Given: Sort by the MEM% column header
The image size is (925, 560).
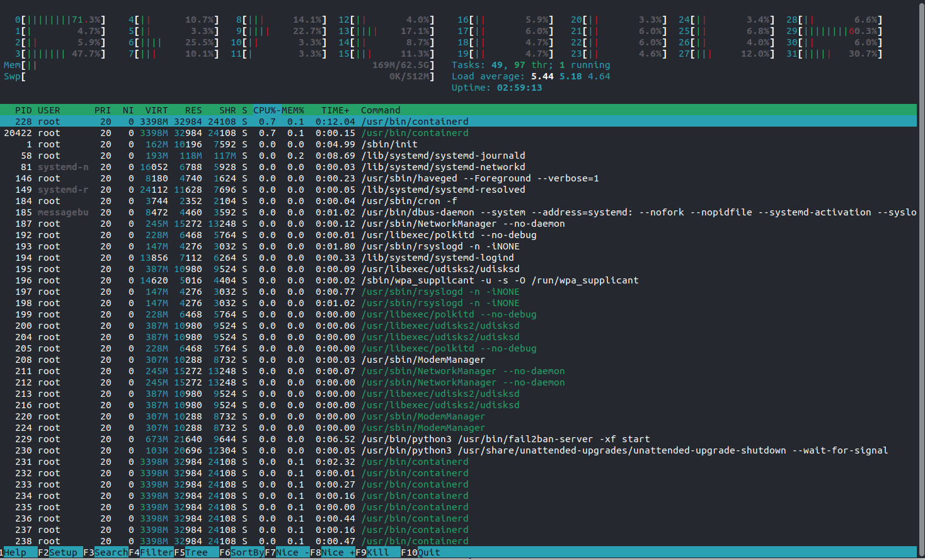Looking at the screenshot, I should point(293,110).
